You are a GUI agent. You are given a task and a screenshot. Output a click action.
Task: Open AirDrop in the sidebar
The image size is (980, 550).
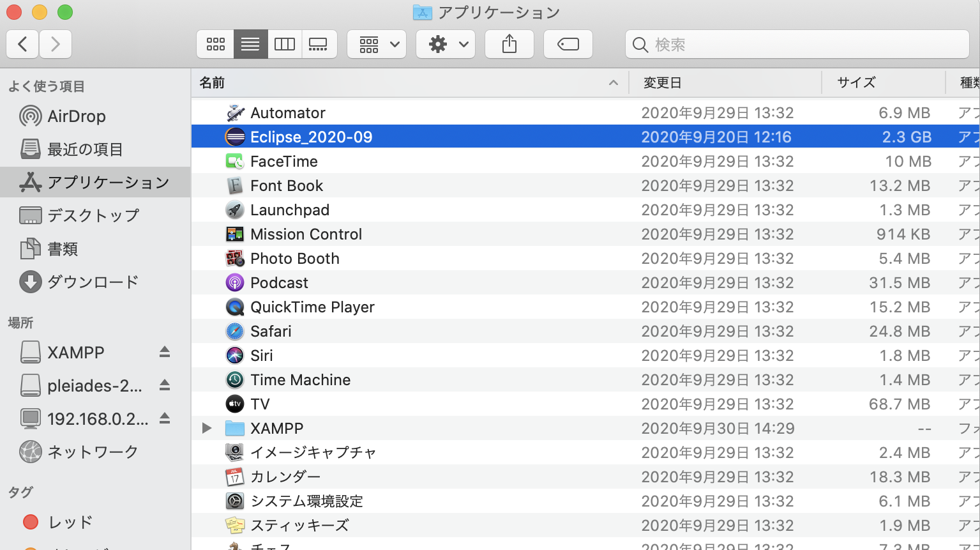pyautogui.click(x=95, y=116)
